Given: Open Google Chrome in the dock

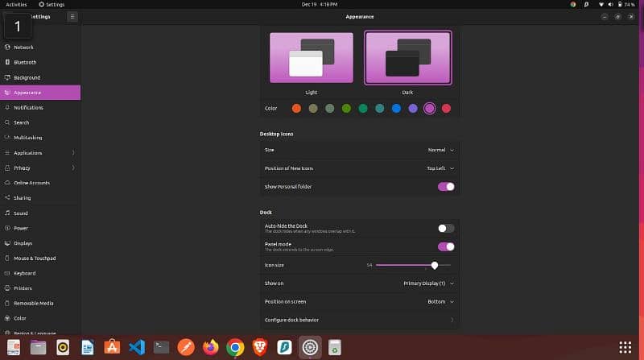Looking at the screenshot, I should [x=235, y=347].
